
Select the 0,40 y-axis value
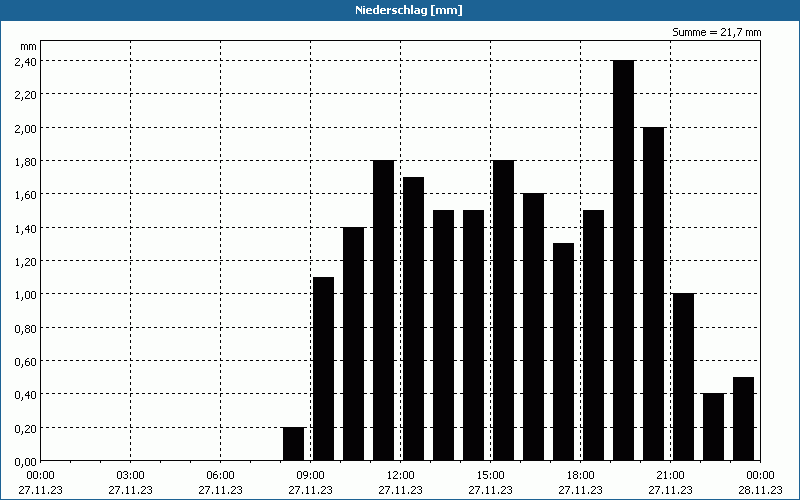point(25,394)
